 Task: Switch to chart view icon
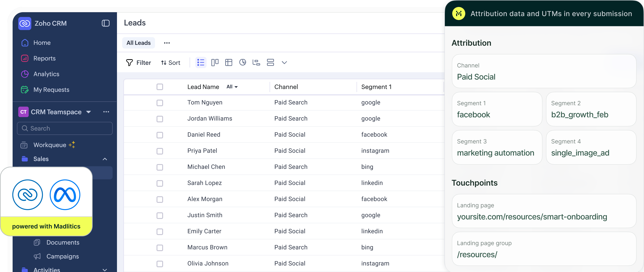coord(242,62)
